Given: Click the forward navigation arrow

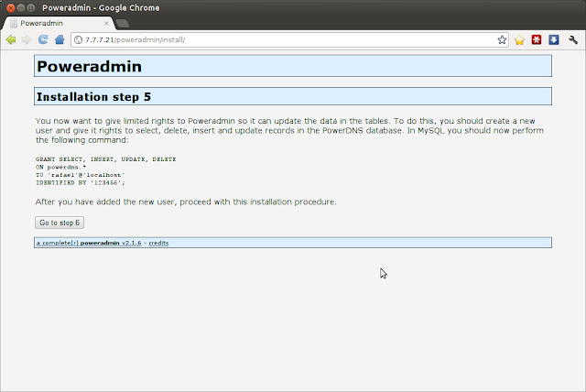Looking at the screenshot, I should (27, 39).
